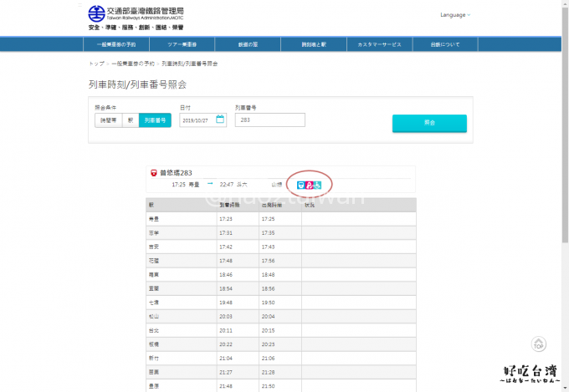This screenshot has height=392, width=569.
Task: Select the 駅 search condition
Action: (x=130, y=120)
